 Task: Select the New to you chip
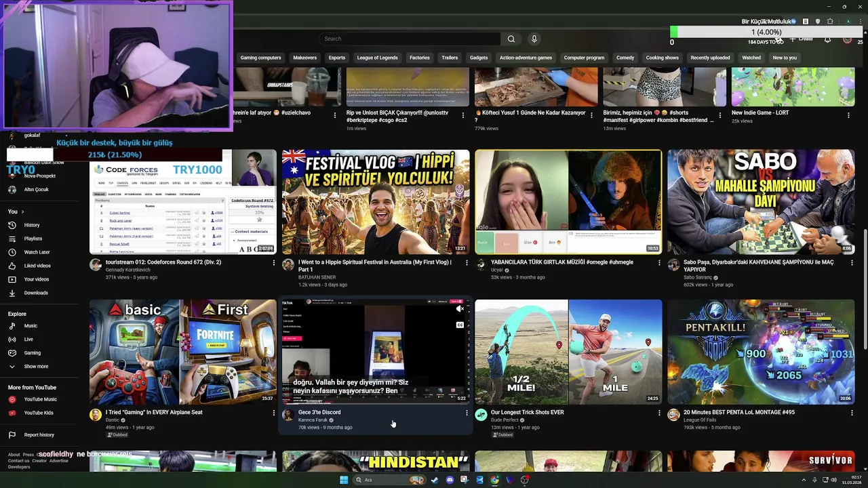785,58
